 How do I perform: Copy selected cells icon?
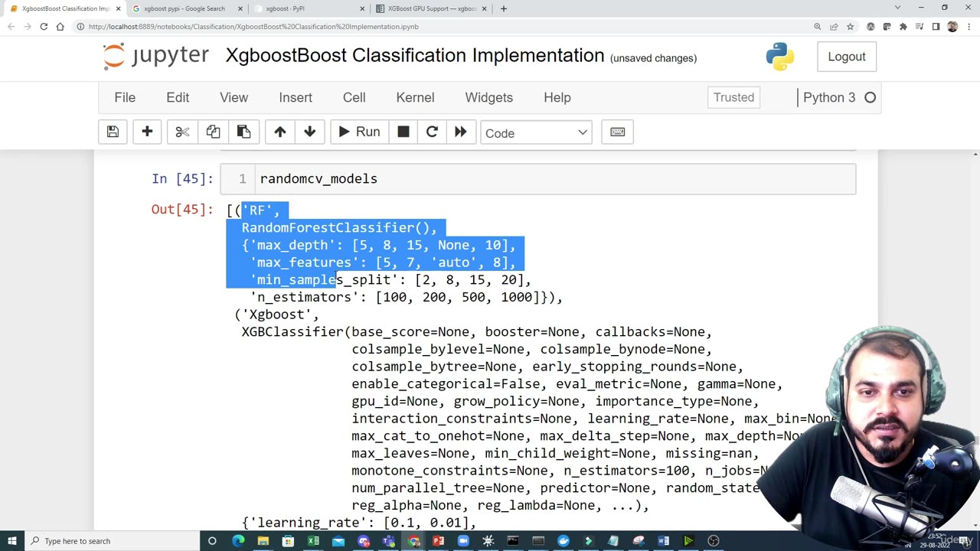(213, 132)
